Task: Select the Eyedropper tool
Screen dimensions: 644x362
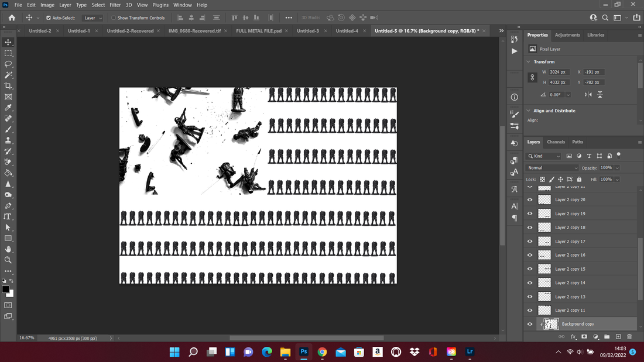Action: [x=8, y=108]
